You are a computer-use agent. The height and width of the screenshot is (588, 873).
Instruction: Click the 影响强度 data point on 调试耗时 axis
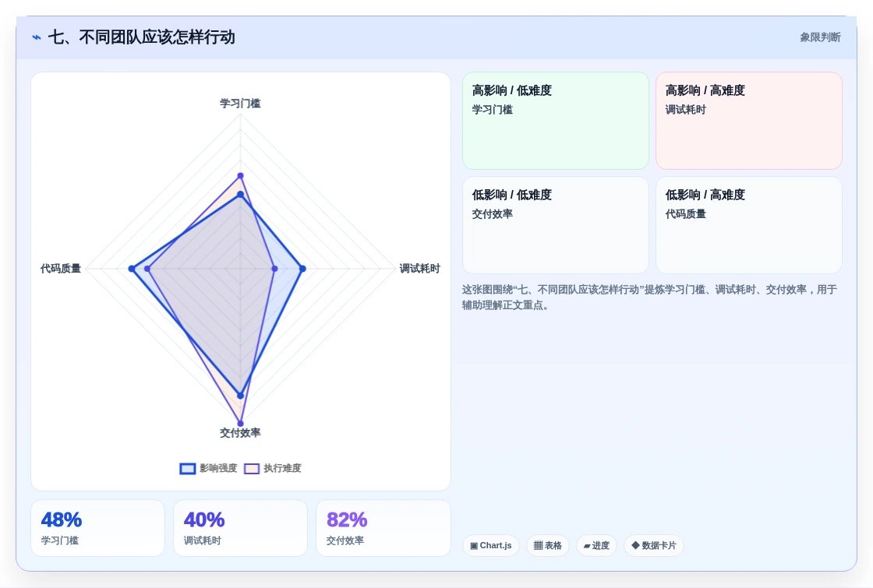click(x=302, y=269)
